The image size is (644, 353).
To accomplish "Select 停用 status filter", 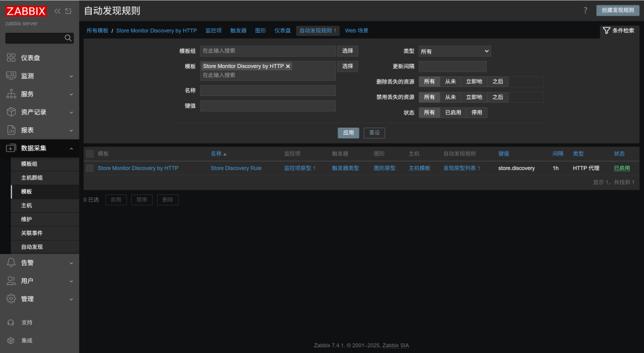I will [x=476, y=112].
